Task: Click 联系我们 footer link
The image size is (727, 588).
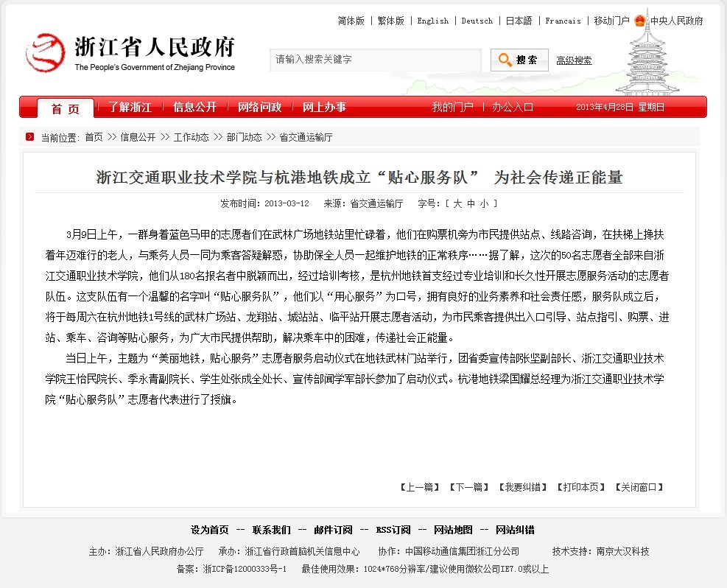Action: 272,530
